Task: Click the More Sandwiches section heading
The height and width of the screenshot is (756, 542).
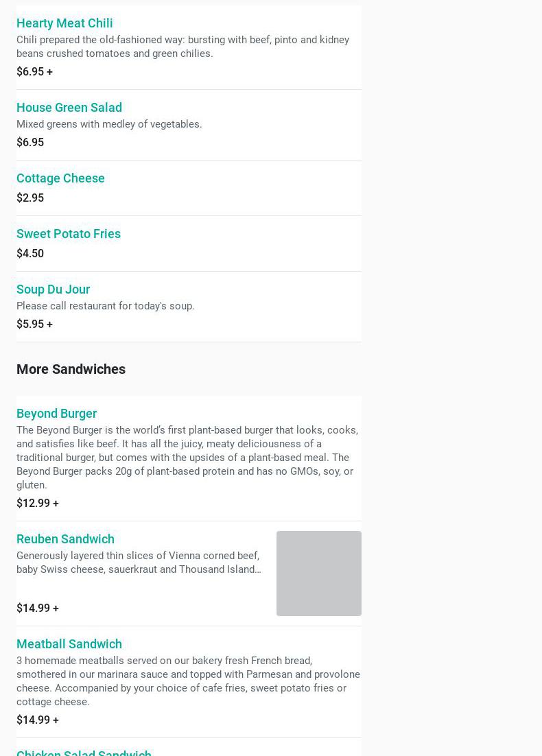Action: 71,369
